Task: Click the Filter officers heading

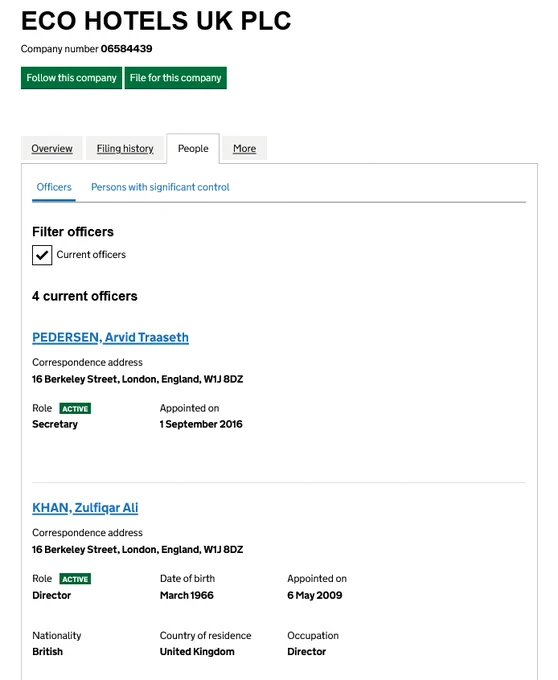Action: click(73, 232)
